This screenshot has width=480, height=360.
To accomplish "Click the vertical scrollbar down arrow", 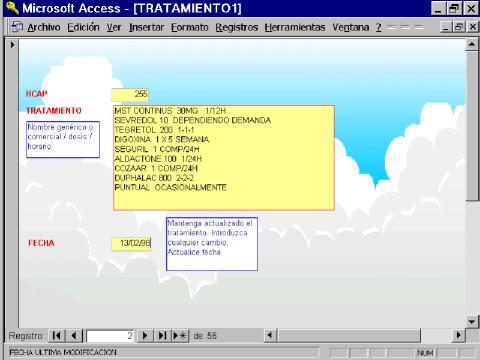I will click(472, 322).
